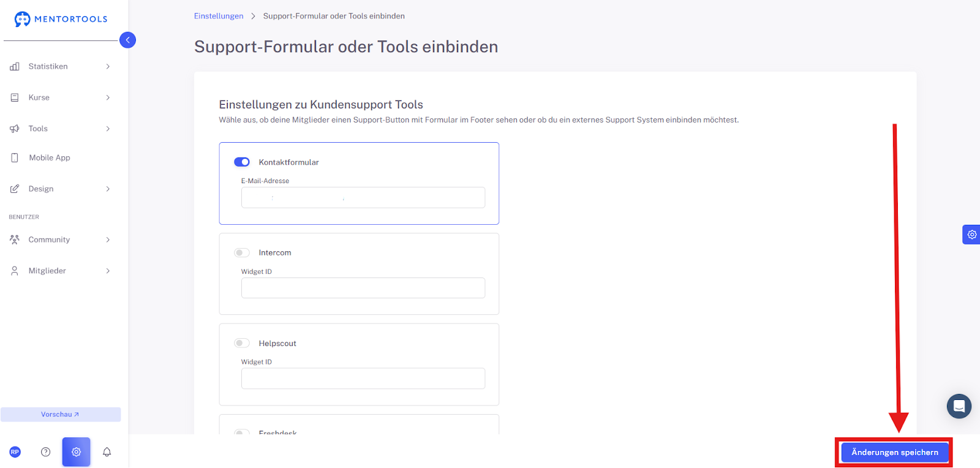980x468 pixels.
Task: Click the Kurse book icon
Action: [15, 97]
